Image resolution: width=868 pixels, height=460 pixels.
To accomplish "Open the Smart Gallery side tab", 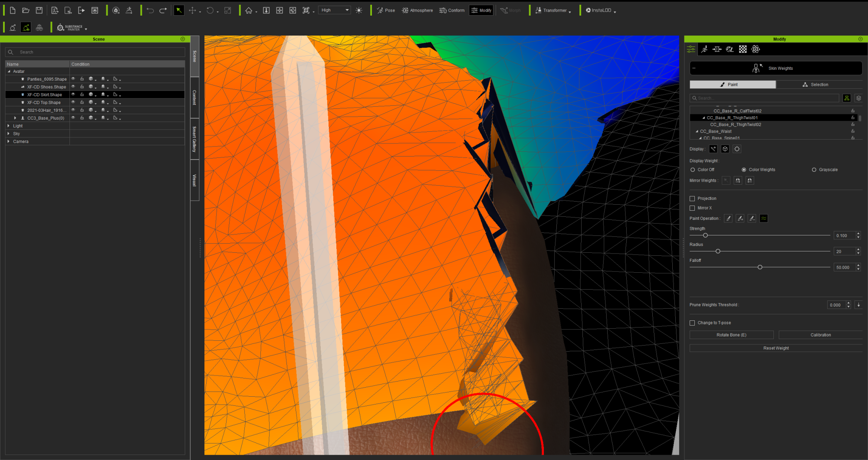I will tap(194, 139).
